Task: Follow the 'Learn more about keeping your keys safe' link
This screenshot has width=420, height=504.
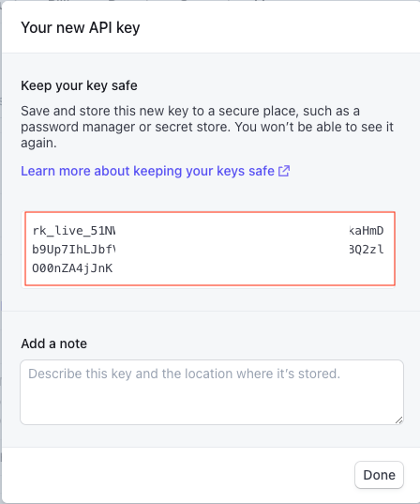Action: (x=156, y=171)
